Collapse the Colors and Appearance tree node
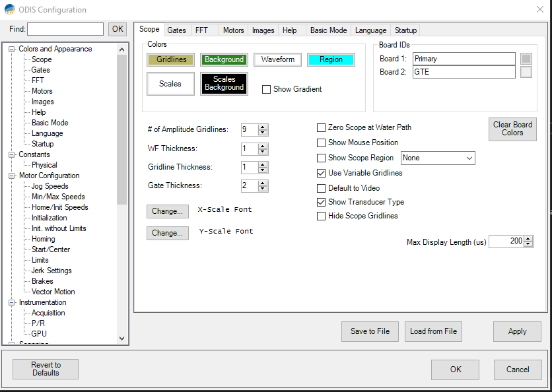The width and height of the screenshot is (552, 392). 11,49
